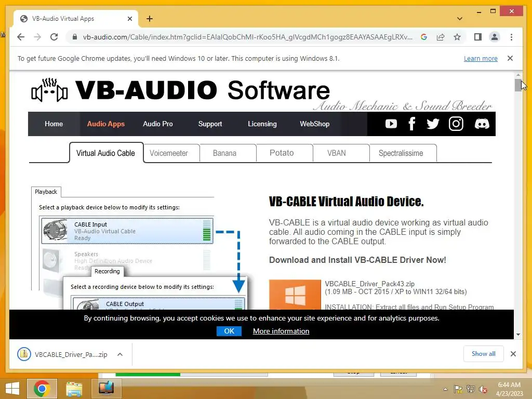Viewport: 532px width, 399px height.
Task: Open VB-Audio Twitter icon
Action: tap(433, 124)
